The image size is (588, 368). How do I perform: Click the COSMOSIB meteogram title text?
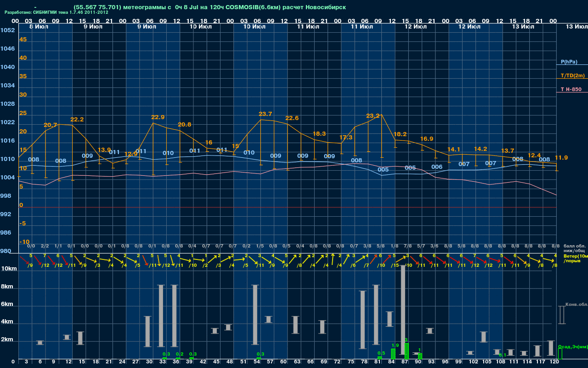pos(209,7)
